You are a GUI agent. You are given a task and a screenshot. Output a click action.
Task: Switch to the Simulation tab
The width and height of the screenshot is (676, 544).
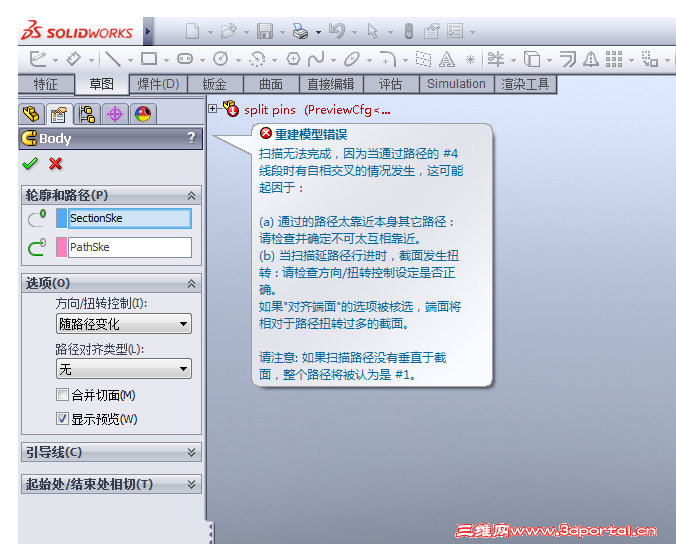click(x=456, y=84)
